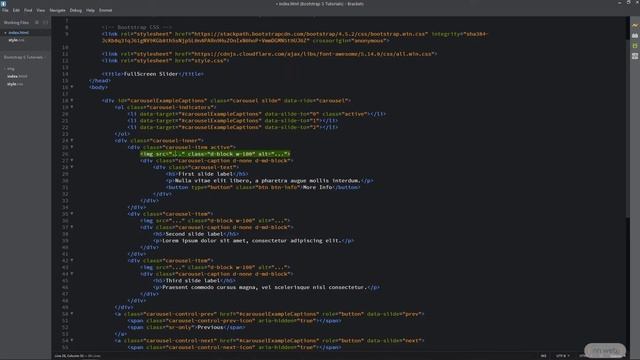Open the Find menu
640x360 pixels.
coord(28,10)
